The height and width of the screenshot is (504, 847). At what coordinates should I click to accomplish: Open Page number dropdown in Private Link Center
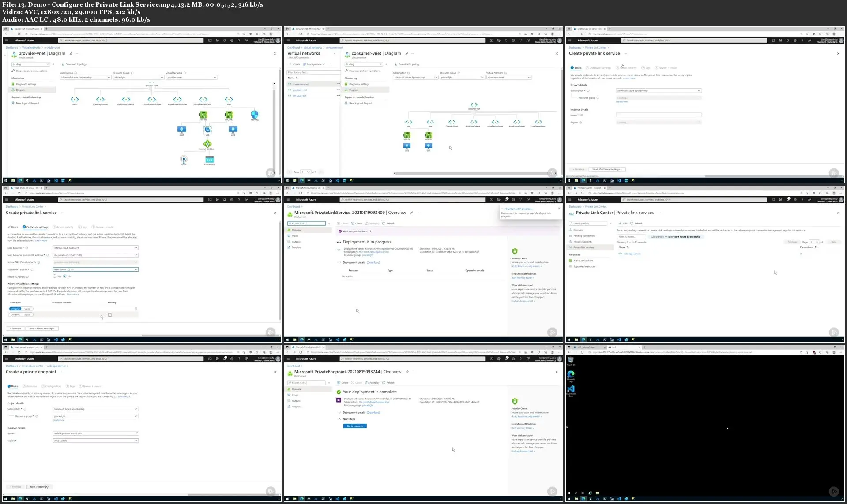pos(814,242)
